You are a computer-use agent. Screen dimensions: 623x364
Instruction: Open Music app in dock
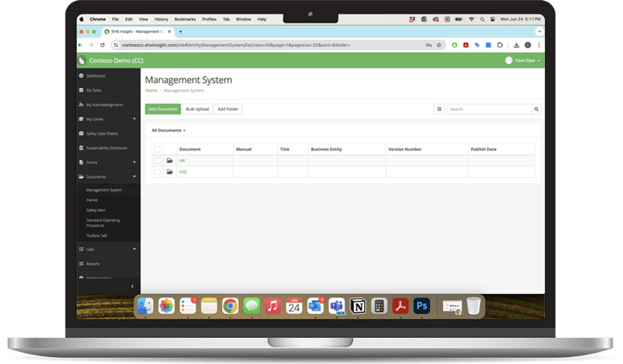[x=273, y=306]
